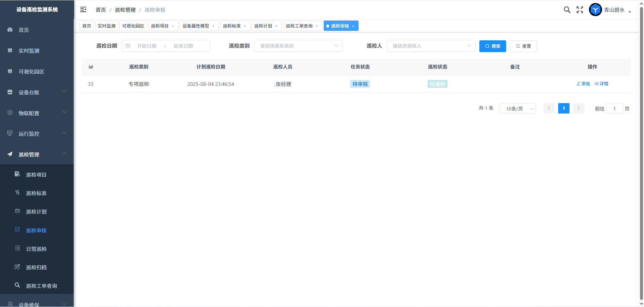Click the user avatar icon

click(595, 10)
